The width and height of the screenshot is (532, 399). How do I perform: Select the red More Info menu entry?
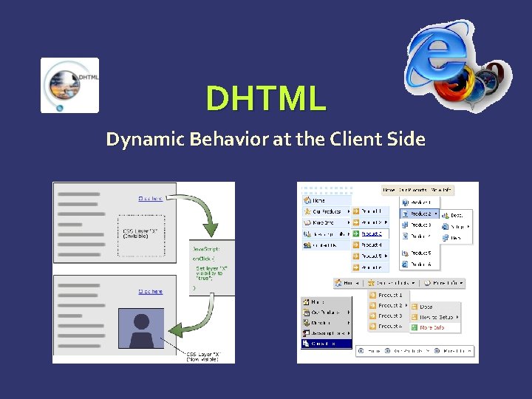pos(435,328)
